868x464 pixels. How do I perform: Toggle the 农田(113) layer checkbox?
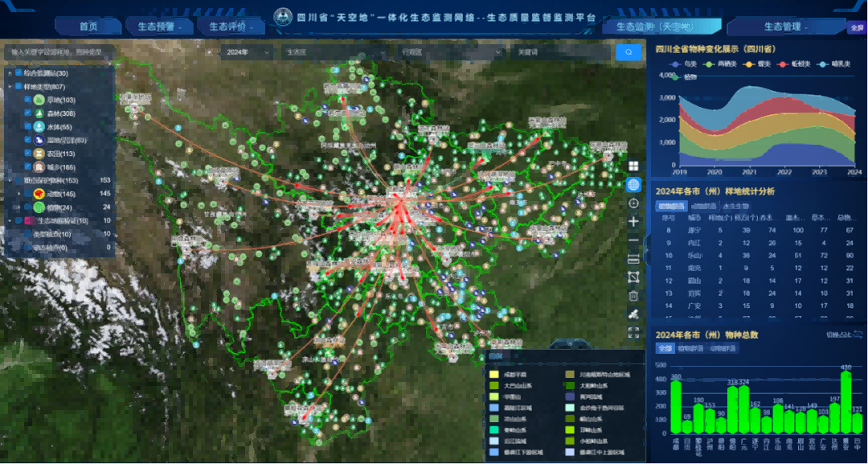pyautogui.click(x=27, y=154)
